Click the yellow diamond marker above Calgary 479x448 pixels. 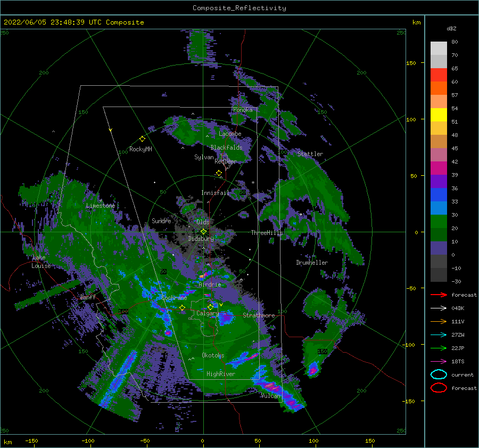click(210, 307)
